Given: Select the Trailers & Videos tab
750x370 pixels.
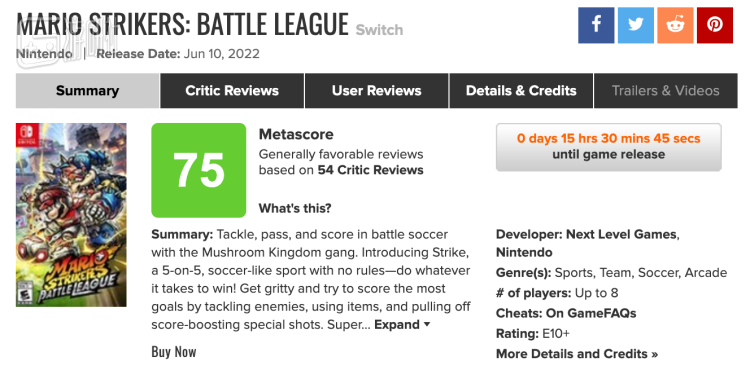Looking at the screenshot, I should click(x=665, y=91).
